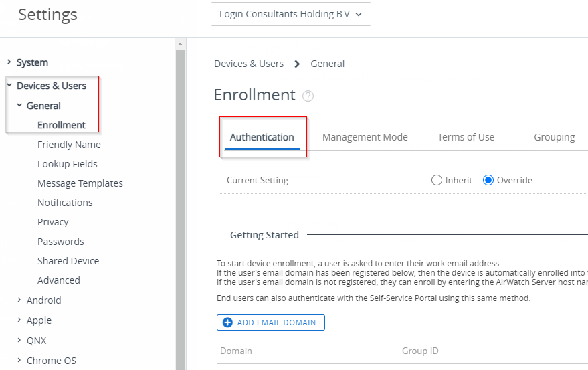Image resolution: width=588 pixels, height=370 pixels.
Task: Open Message Templates in the sidebar
Action: coord(80,183)
